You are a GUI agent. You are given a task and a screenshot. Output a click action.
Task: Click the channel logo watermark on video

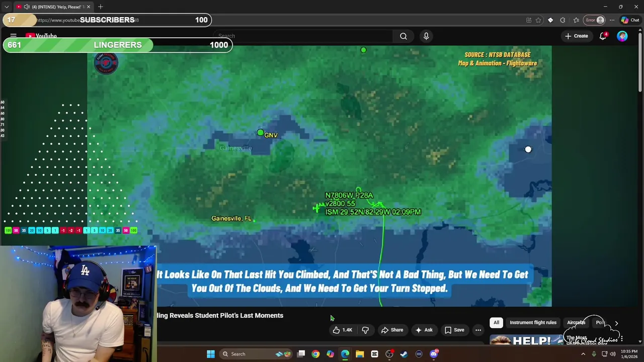tap(106, 62)
